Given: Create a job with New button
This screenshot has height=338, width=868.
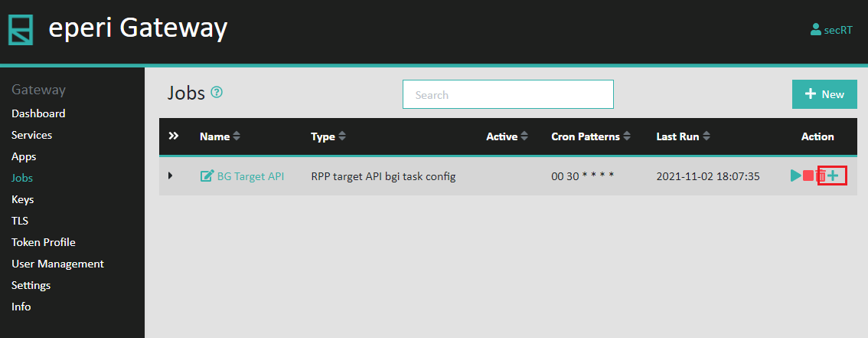Looking at the screenshot, I should click(x=824, y=94).
